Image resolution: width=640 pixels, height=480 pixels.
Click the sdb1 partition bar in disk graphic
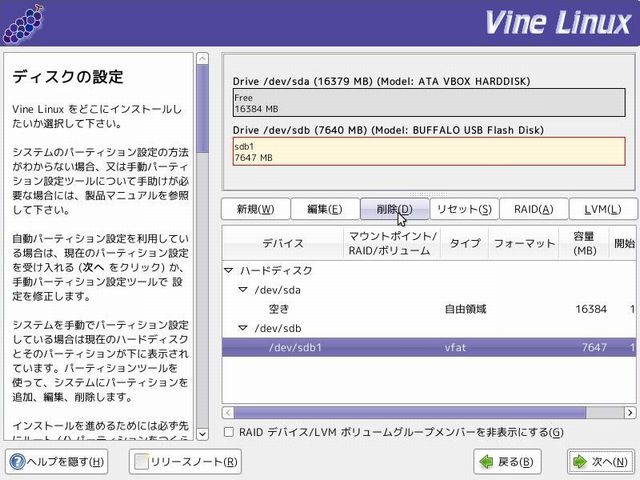428,151
